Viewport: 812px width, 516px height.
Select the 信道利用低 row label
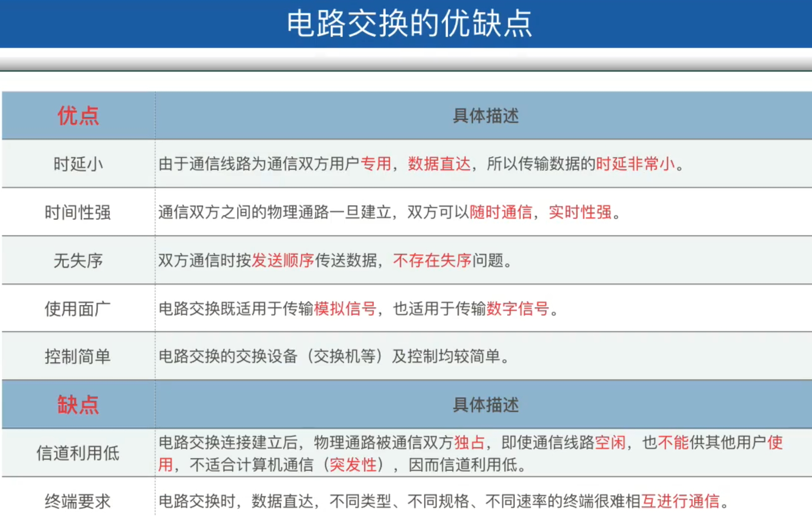point(78,453)
